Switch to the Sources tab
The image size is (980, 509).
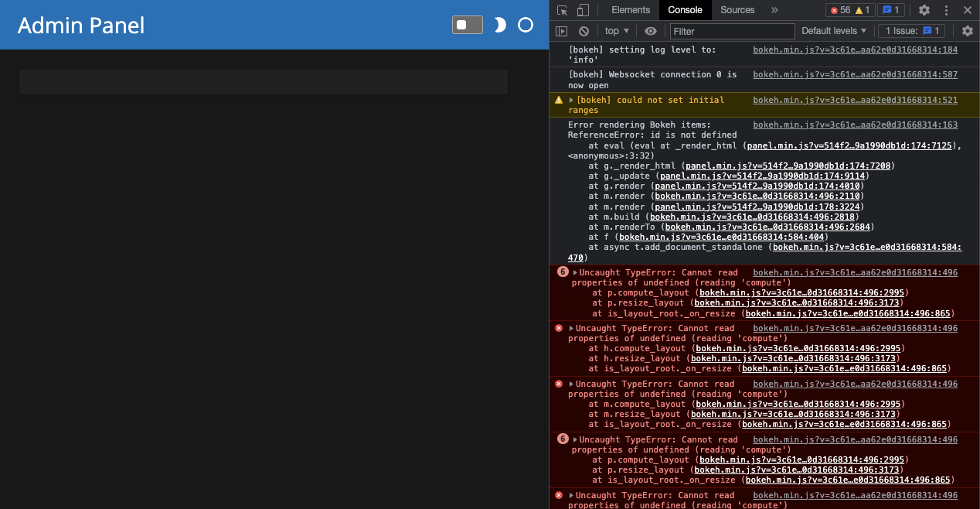tap(737, 10)
